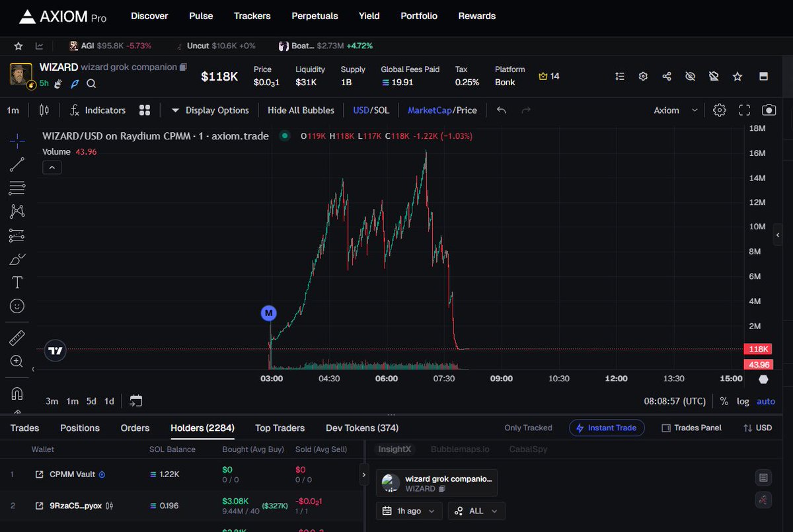793x532 pixels.
Task: Toggle percent scale on price axis
Action: 724,401
